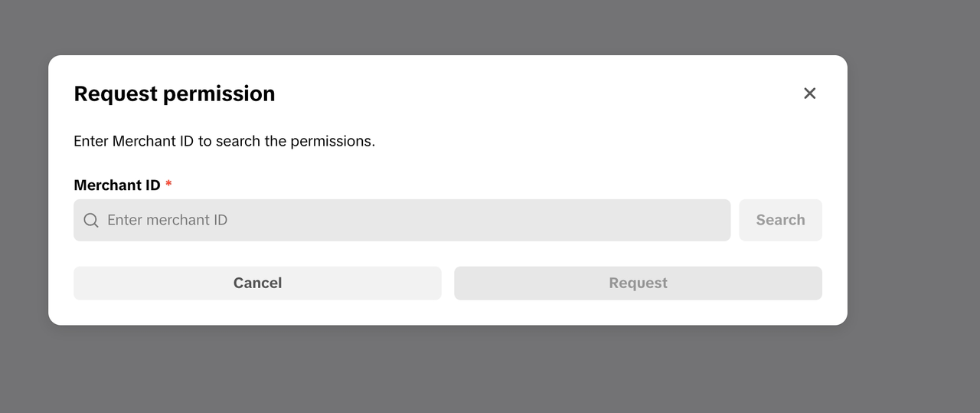The width and height of the screenshot is (980, 413).
Task: Click the "Enter merchant ID" placeholder text
Action: pyautogui.click(x=168, y=221)
